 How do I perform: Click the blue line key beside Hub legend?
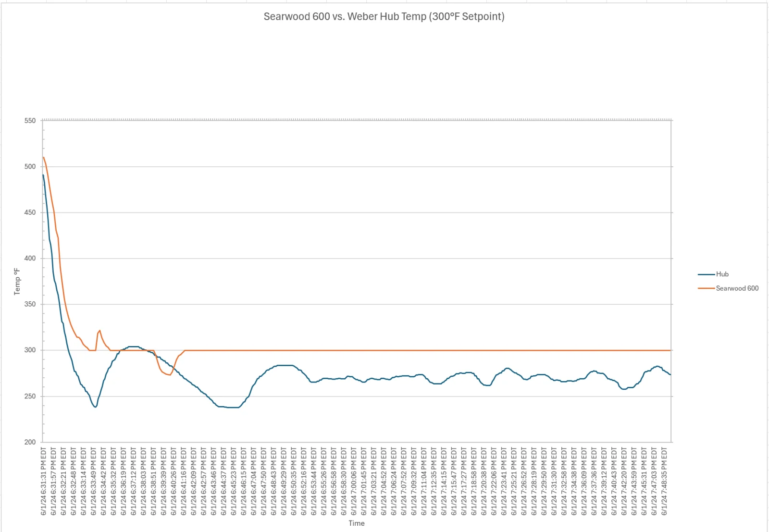(x=706, y=274)
